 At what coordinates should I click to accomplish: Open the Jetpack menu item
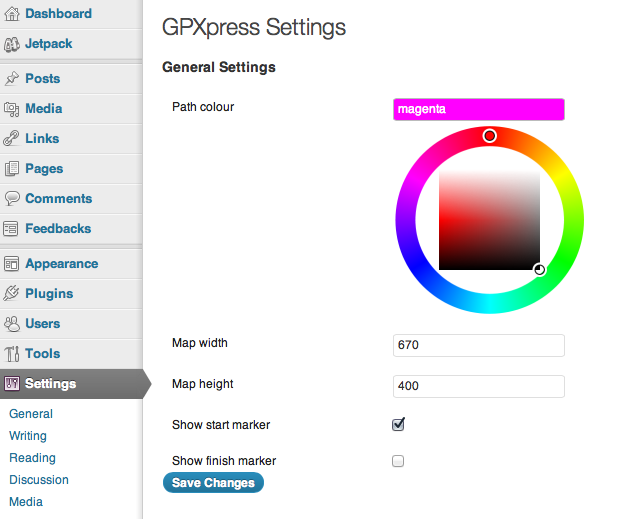point(48,44)
